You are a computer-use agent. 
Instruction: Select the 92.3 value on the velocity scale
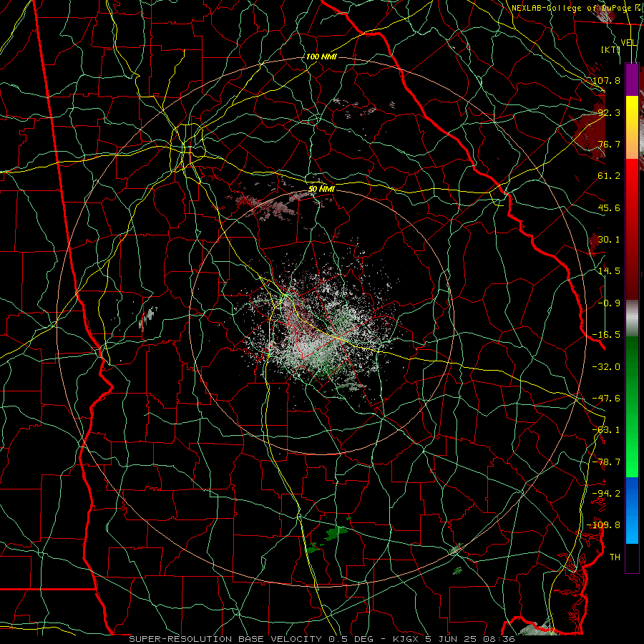coord(609,112)
